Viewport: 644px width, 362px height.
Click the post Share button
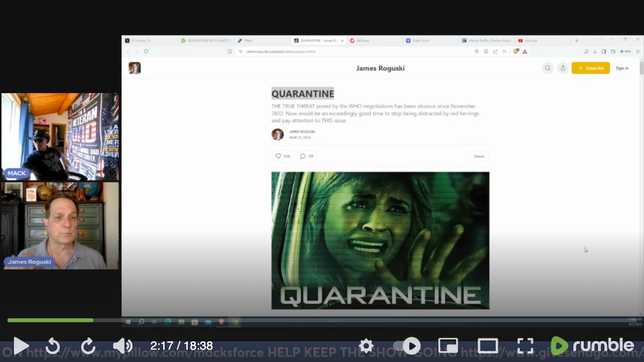coord(479,156)
